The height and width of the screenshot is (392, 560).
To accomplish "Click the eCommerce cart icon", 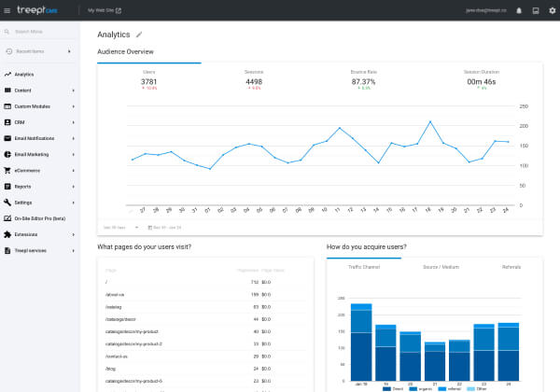I will 7,170.
